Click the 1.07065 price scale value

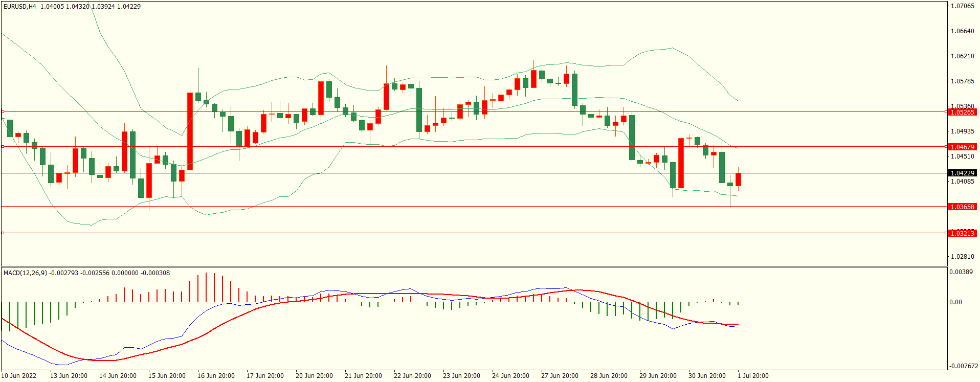point(962,6)
